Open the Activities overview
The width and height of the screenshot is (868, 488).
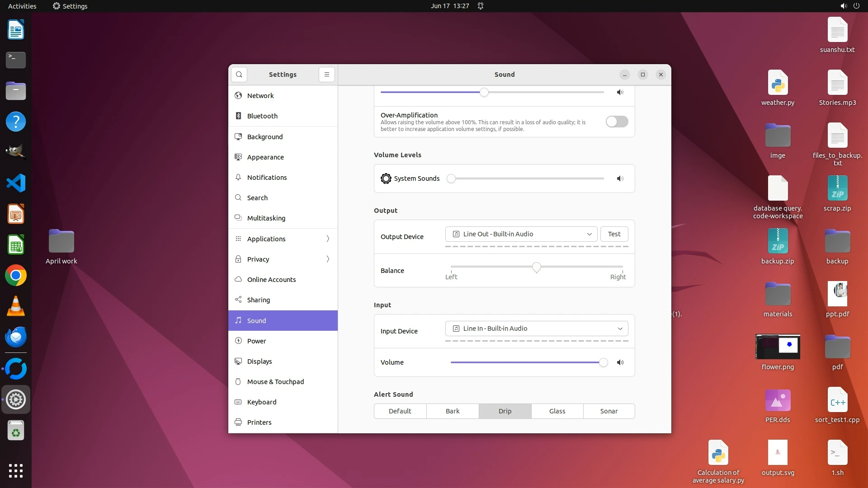pyautogui.click(x=22, y=6)
